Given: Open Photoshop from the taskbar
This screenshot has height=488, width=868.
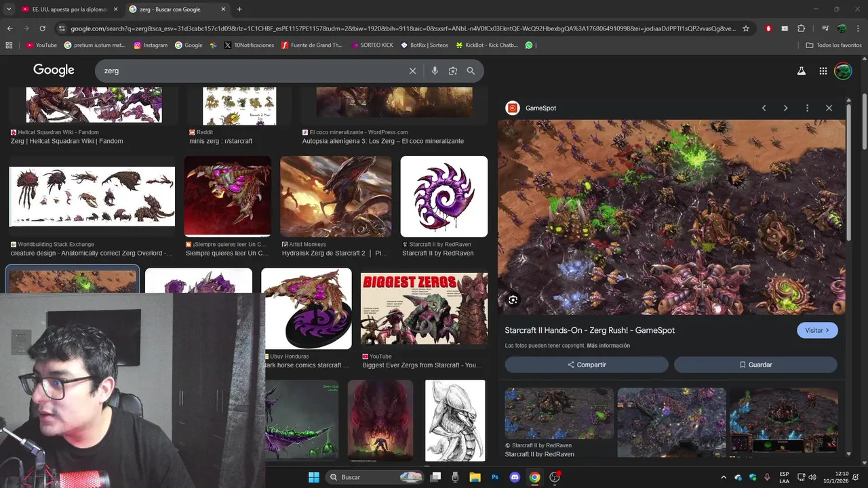Looking at the screenshot, I should tap(495, 477).
